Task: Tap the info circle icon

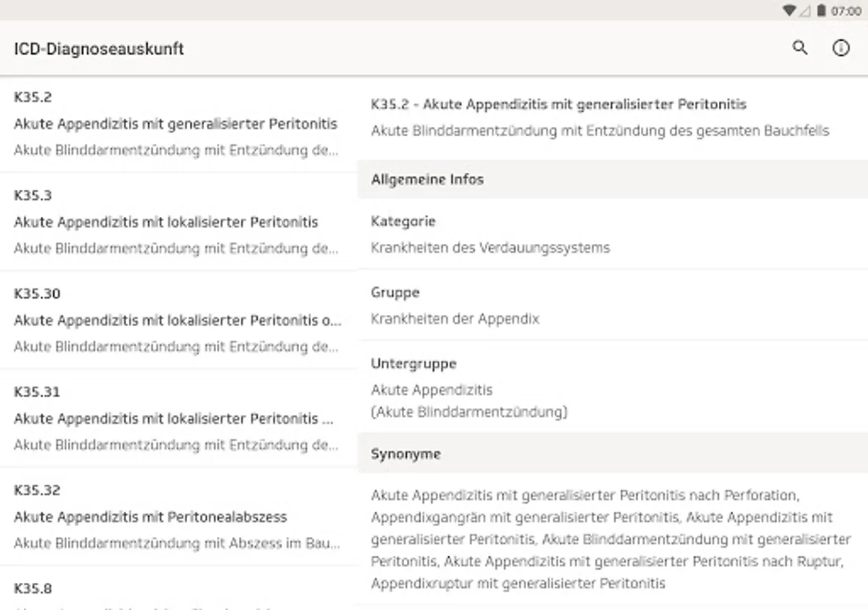Action: click(841, 48)
